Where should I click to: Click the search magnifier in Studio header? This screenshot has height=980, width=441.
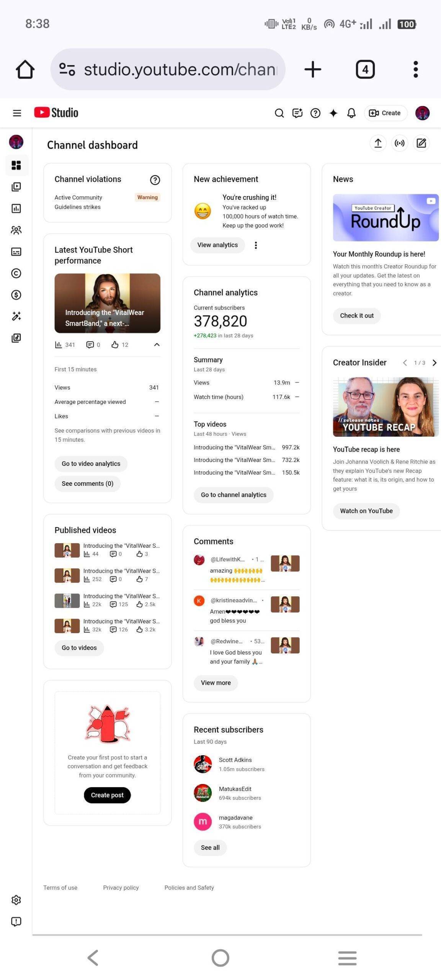[279, 113]
